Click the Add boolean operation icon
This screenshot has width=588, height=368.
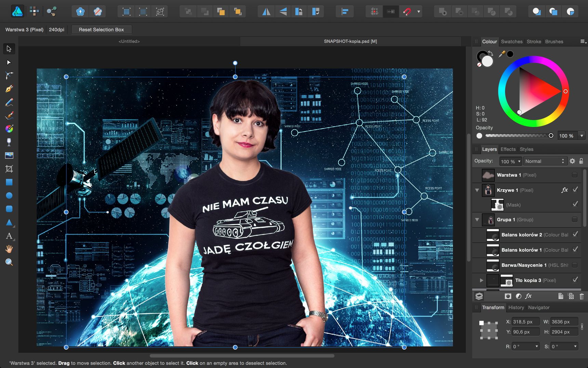click(x=443, y=12)
